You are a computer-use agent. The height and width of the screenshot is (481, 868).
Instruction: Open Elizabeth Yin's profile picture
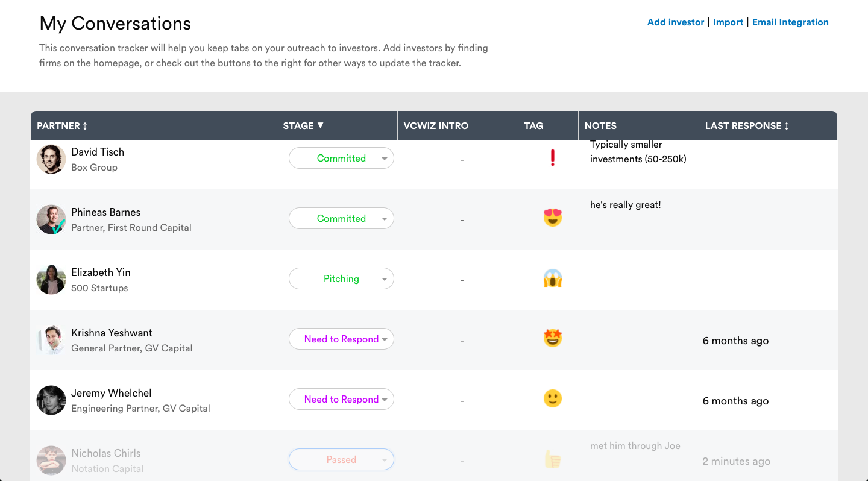(x=51, y=280)
